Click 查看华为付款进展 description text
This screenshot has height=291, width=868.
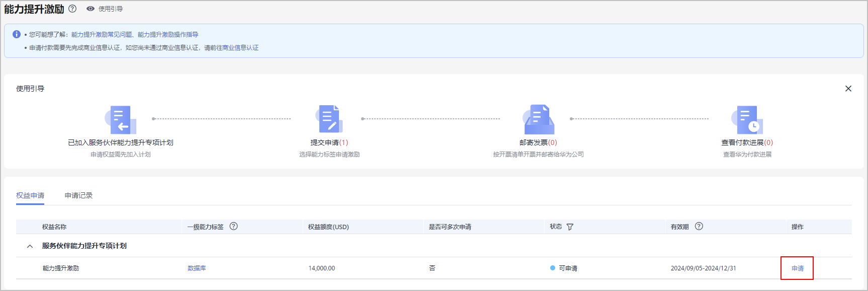point(747,155)
